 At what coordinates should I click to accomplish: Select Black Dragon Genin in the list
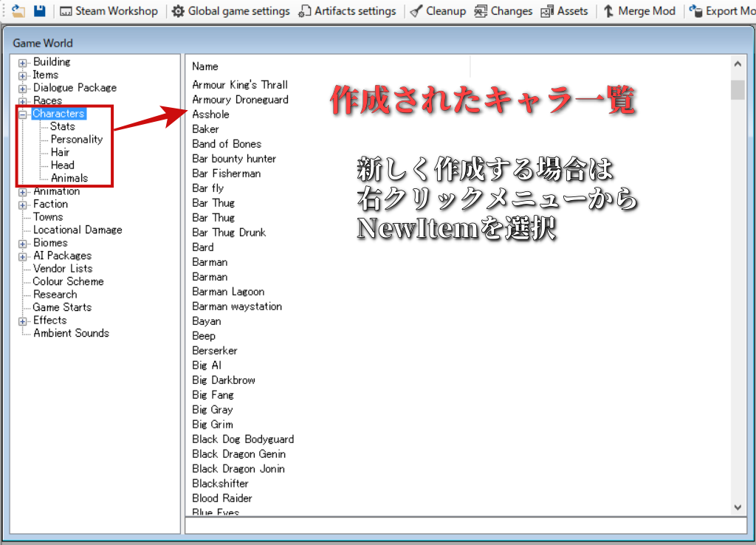(x=238, y=454)
